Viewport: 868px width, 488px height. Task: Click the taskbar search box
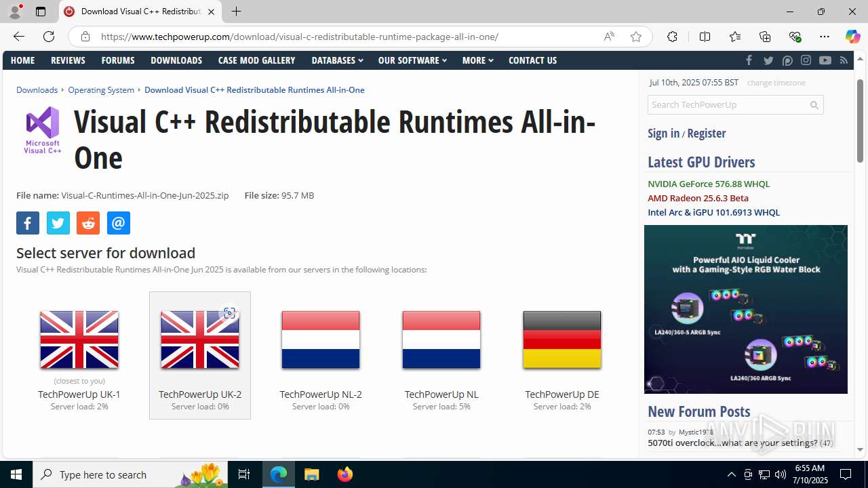click(x=130, y=474)
